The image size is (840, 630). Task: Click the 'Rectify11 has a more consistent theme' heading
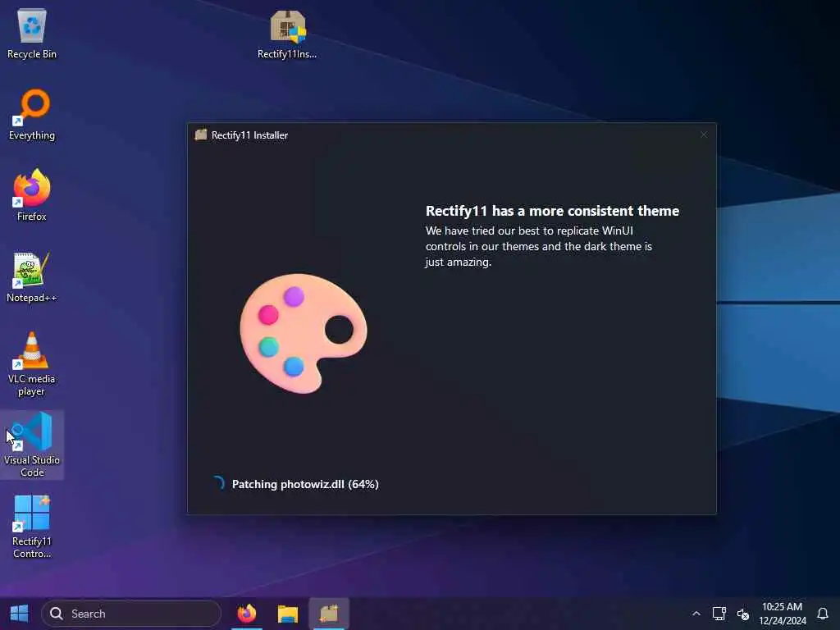pos(552,211)
